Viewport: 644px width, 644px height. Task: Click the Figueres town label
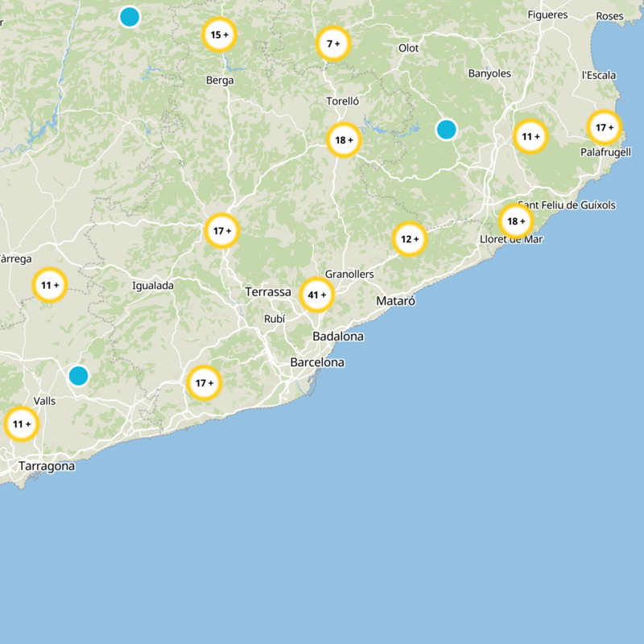(547, 15)
